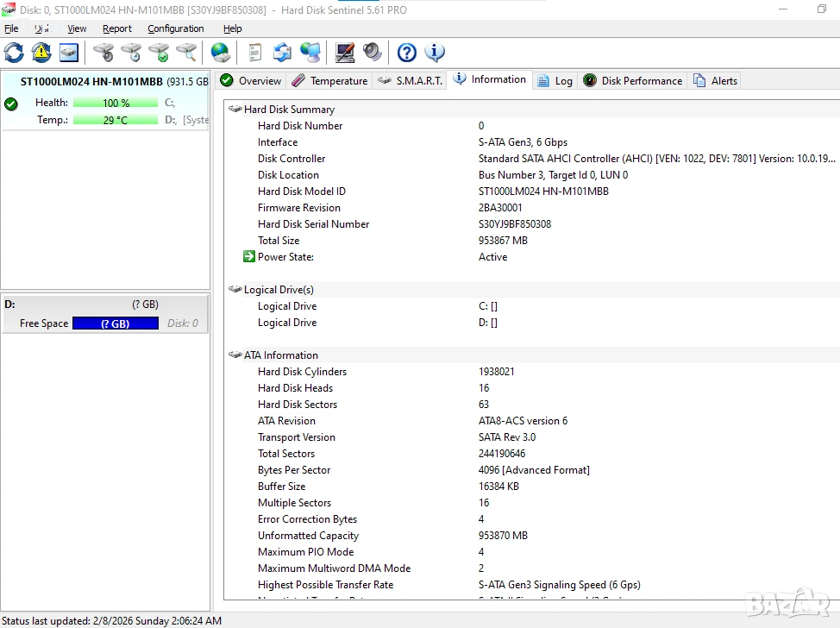Collapse the Logical Drive(s) section
This screenshot has width=840, height=628.
coord(235,290)
